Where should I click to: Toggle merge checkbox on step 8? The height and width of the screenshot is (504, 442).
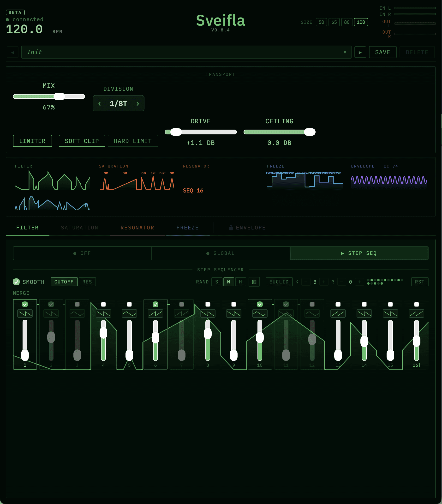click(208, 304)
